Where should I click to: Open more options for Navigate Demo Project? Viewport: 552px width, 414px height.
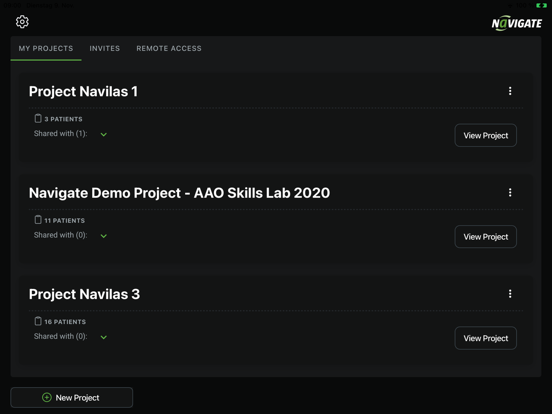(x=510, y=193)
